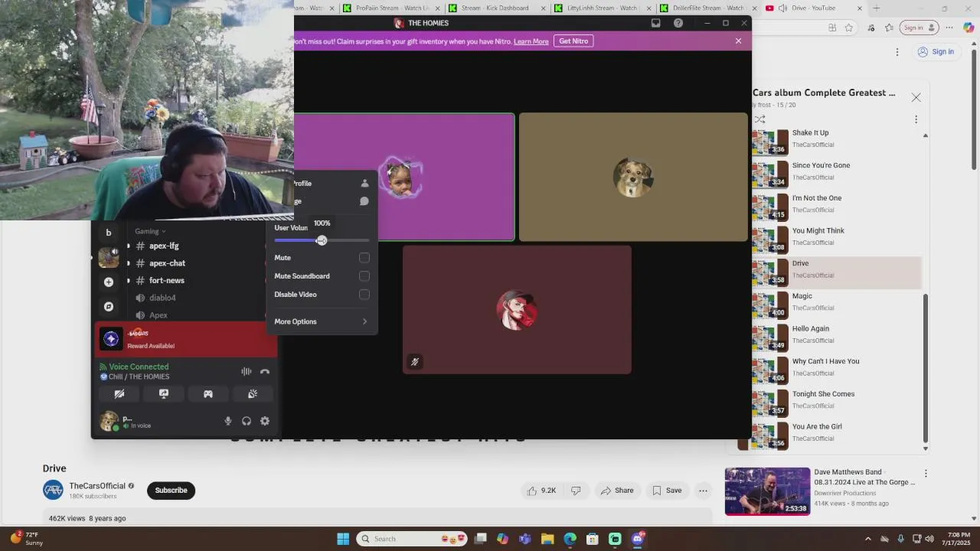Open the Learn More link in Nitro banner
Screen dimensions: 980x551
point(531,41)
